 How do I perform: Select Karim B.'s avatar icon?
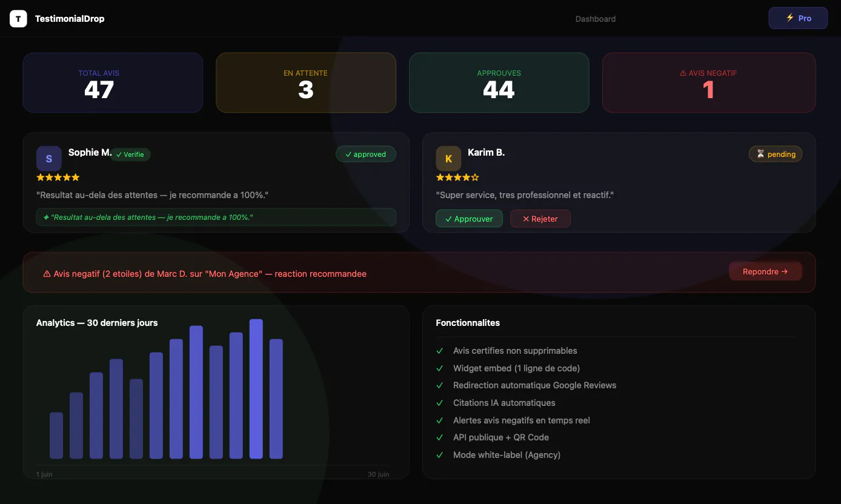pyautogui.click(x=448, y=159)
